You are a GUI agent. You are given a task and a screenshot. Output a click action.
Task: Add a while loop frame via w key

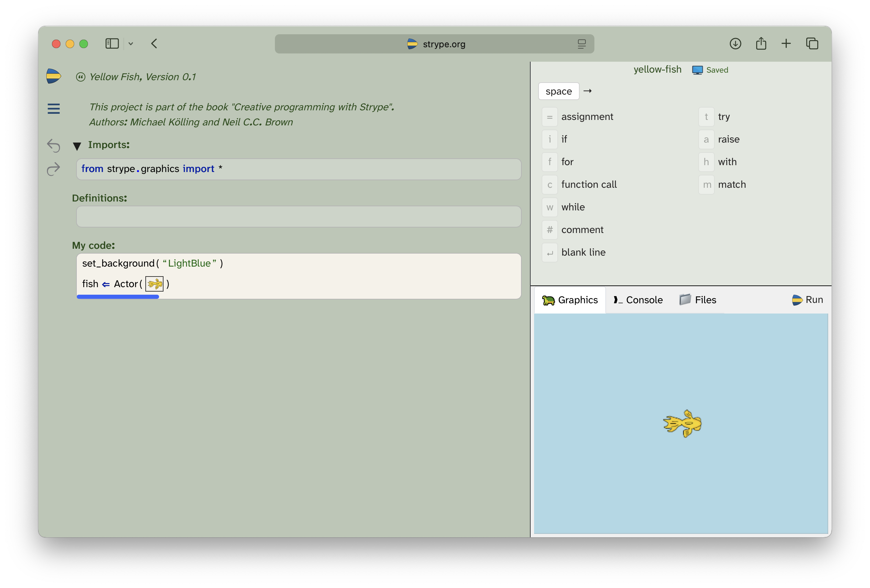[x=549, y=207]
